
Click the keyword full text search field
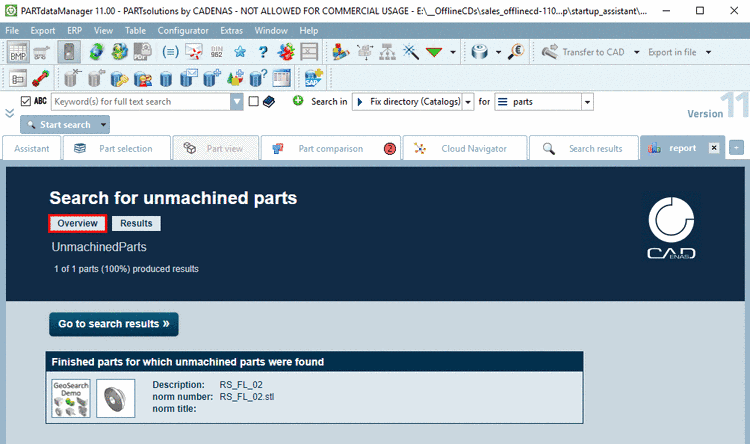click(x=141, y=101)
